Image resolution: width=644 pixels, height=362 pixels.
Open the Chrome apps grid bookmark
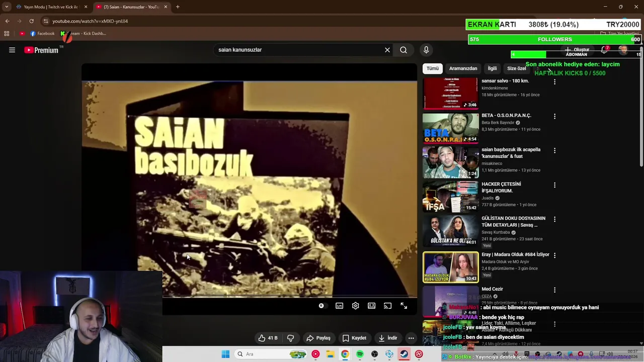[7, 34]
